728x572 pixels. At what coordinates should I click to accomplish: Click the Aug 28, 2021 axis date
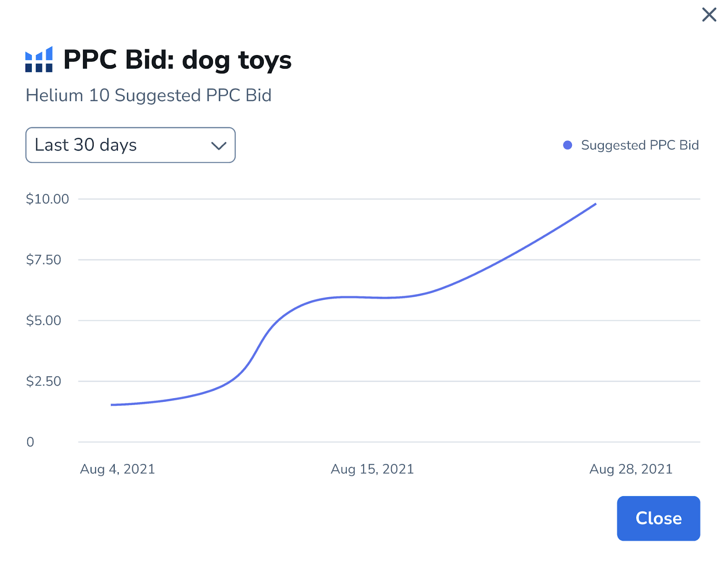pyautogui.click(x=631, y=469)
